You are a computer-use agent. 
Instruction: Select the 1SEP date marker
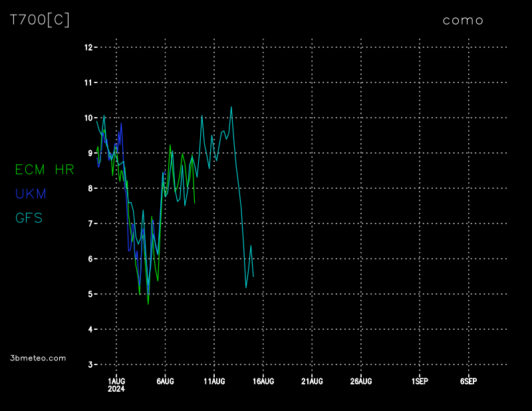(x=420, y=381)
